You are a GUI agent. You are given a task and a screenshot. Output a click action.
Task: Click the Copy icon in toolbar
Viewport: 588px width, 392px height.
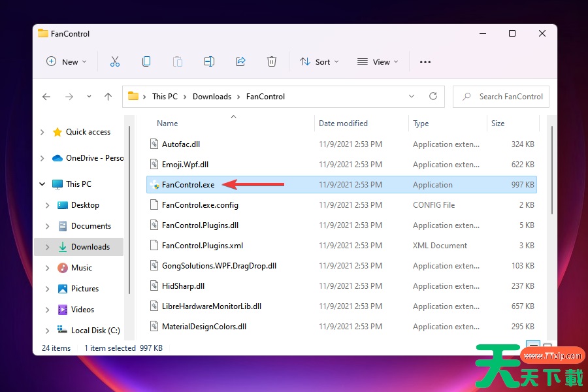(x=146, y=61)
